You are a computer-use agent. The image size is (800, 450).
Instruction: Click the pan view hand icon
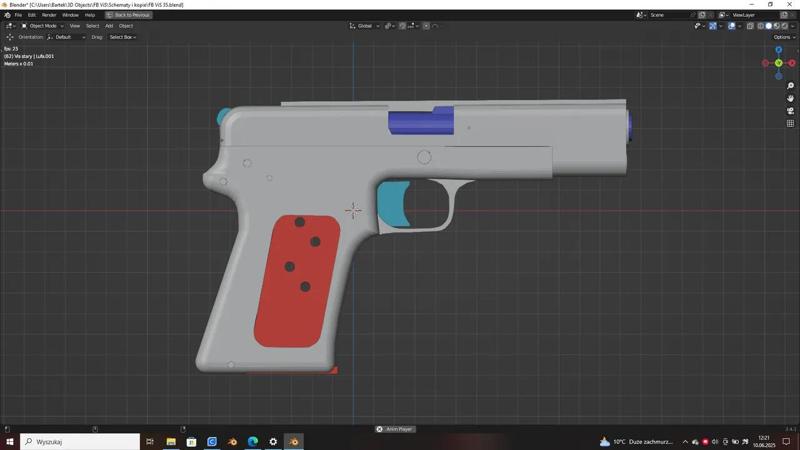pyautogui.click(x=790, y=98)
